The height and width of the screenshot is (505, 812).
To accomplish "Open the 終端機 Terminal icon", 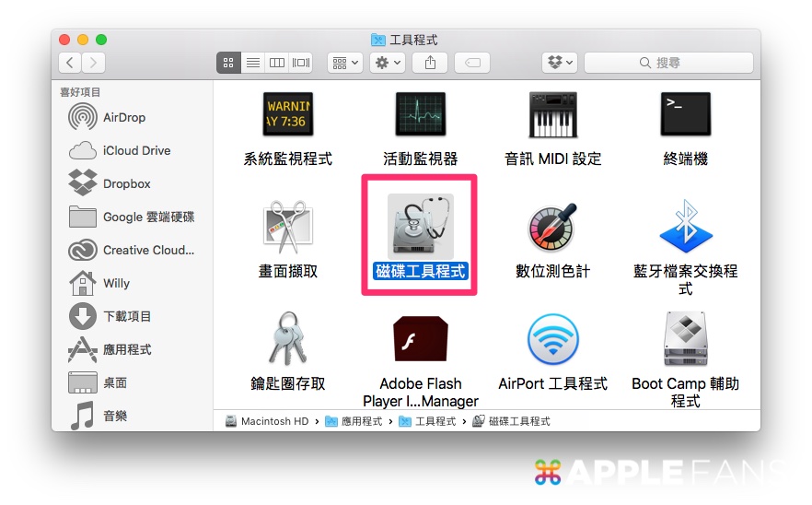I will tap(686, 114).
